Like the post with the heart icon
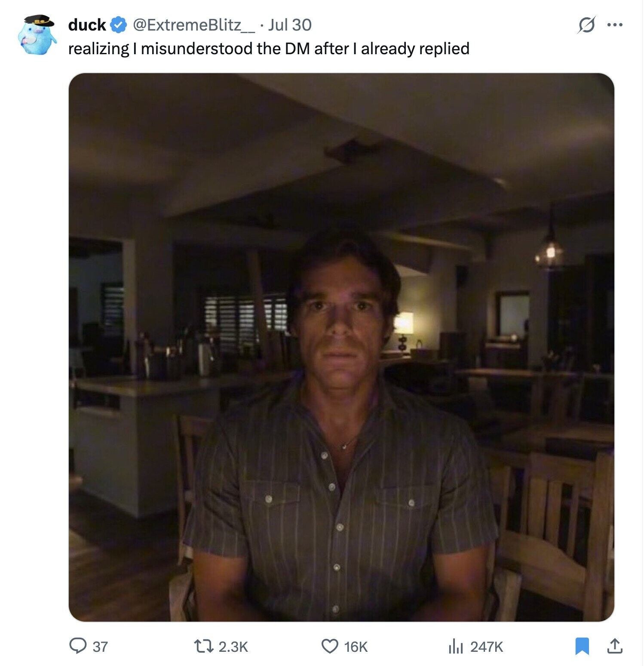644x666 pixels. click(x=330, y=646)
